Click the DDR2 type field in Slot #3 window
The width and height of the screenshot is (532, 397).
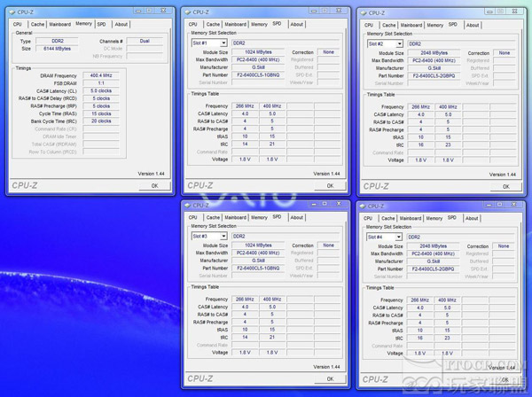286,237
